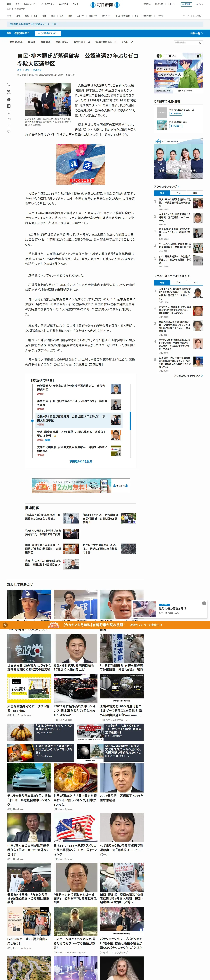Click the 国政選挙 tag under headline

tap(37, 70)
